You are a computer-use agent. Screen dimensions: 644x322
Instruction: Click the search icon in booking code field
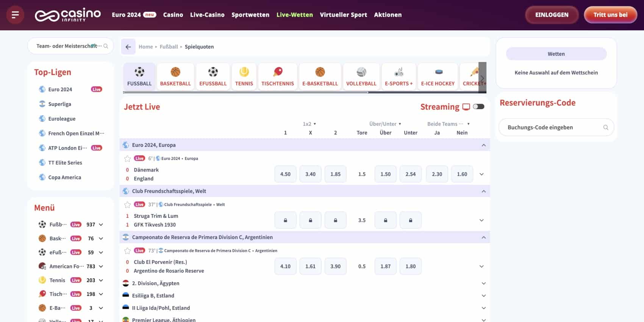606,127
